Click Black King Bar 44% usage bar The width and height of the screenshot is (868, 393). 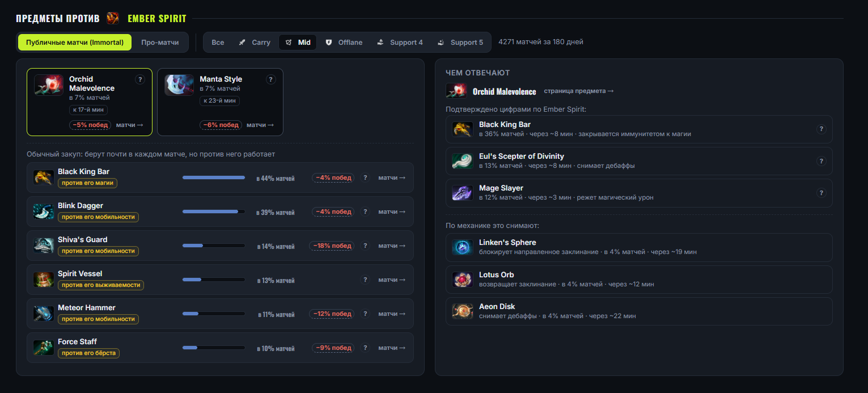click(214, 178)
